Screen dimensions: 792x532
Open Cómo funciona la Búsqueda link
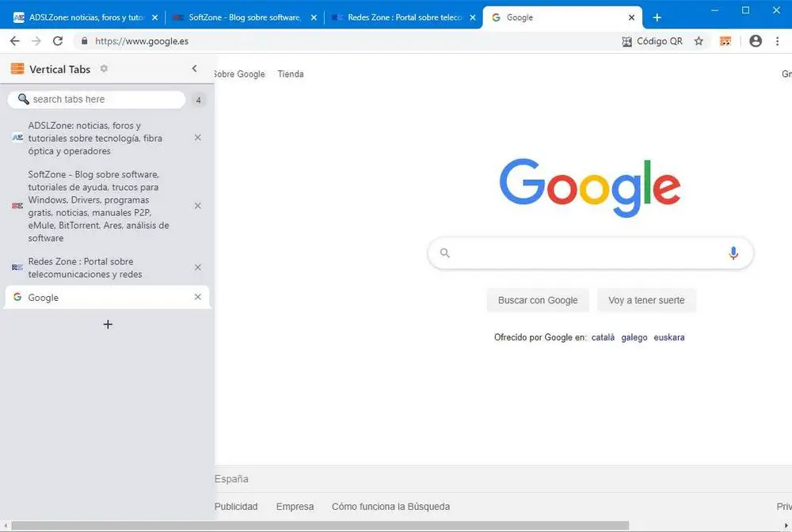(x=390, y=506)
